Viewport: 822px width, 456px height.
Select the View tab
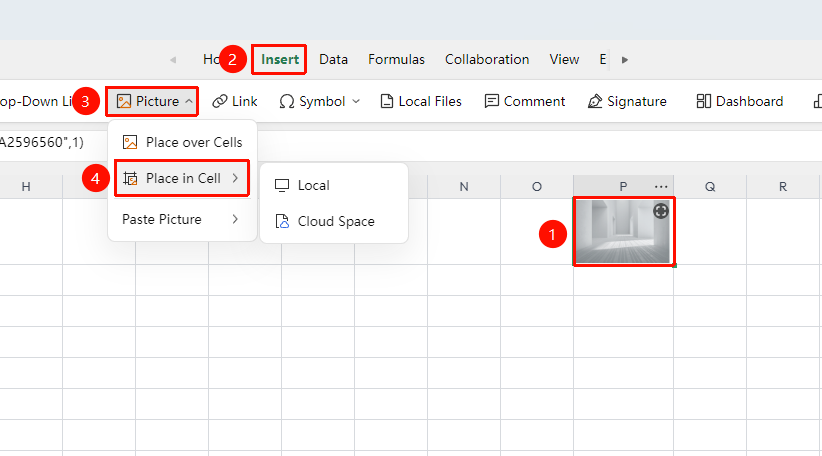(x=564, y=59)
